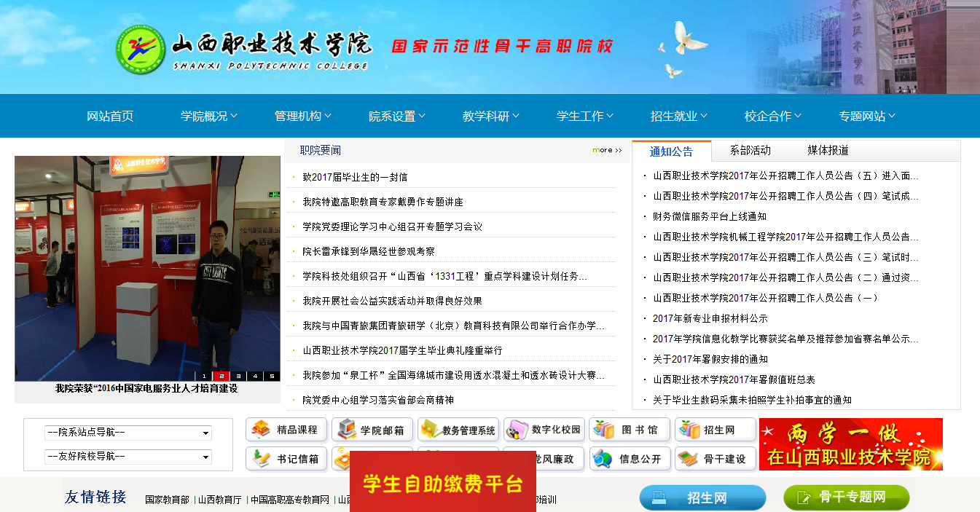The width and height of the screenshot is (980, 512).
Task: Open 数字化校园 icon button
Action: point(544,430)
